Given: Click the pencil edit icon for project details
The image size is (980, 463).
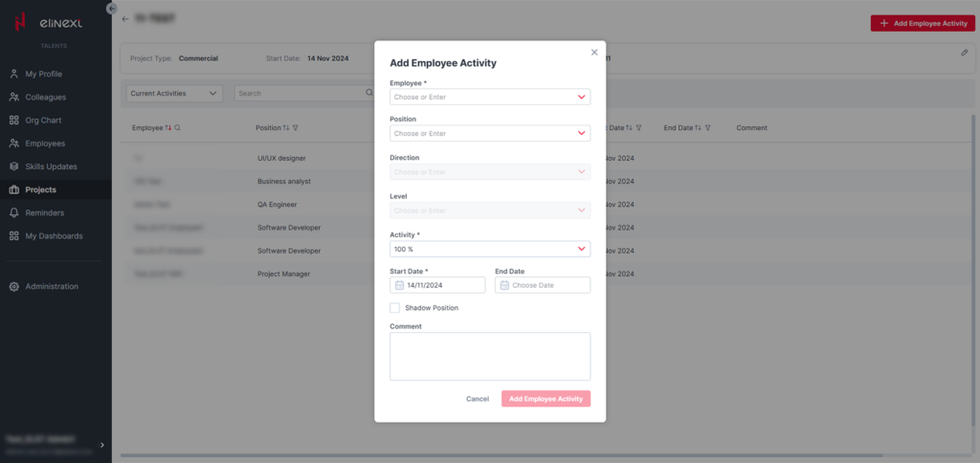Looking at the screenshot, I should [965, 54].
